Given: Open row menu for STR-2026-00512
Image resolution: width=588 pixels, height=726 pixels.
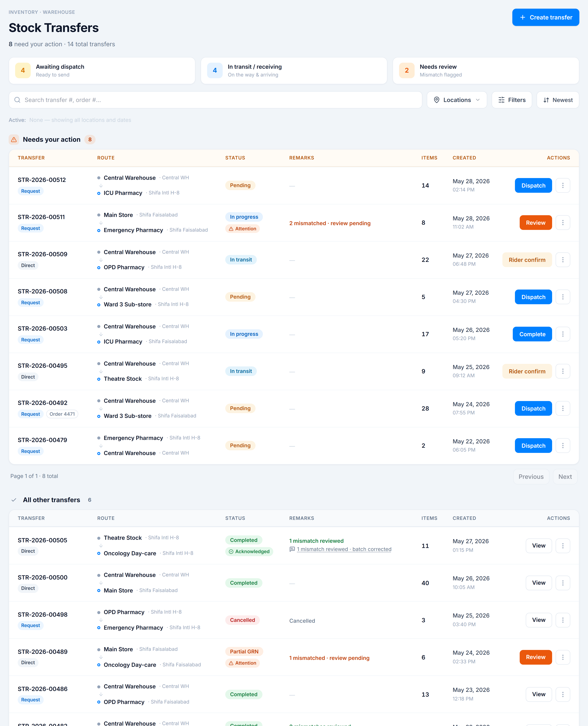Looking at the screenshot, I should (x=563, y=186).
